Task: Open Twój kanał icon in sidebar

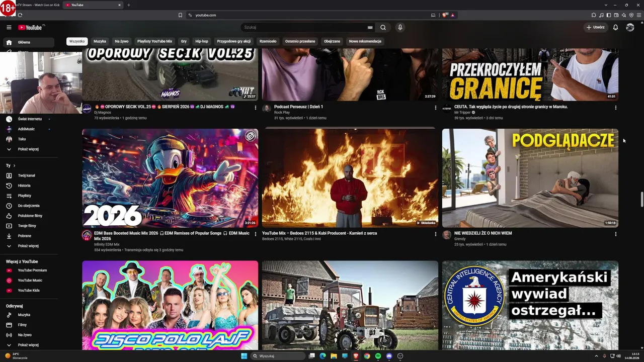Action: (9, 175)
